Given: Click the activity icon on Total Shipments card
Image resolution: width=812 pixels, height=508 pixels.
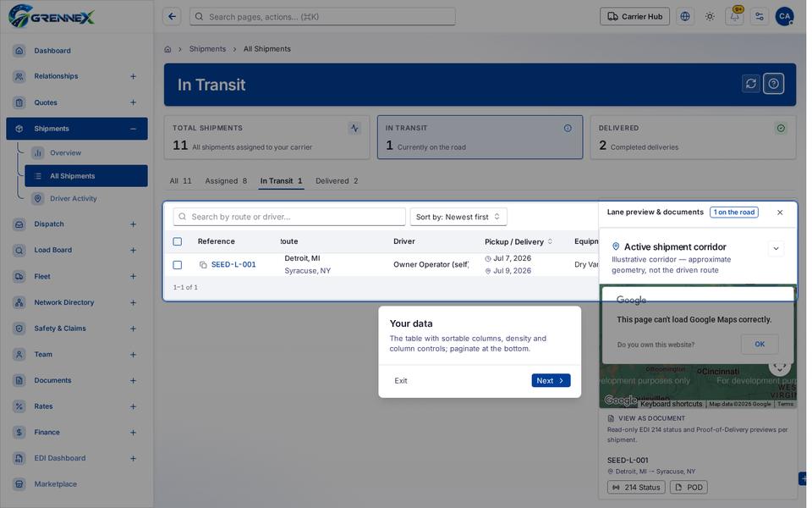Looking at the screenshot, I should coord(354,128).
